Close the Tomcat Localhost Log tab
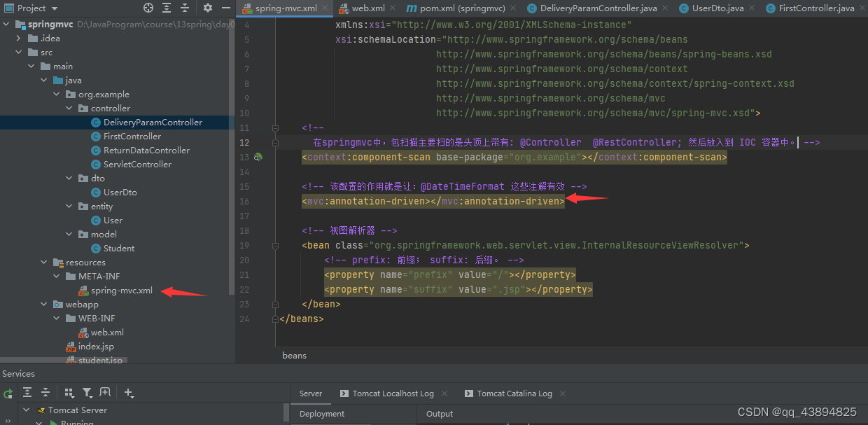The image size is (868, 425). (446, 394)
